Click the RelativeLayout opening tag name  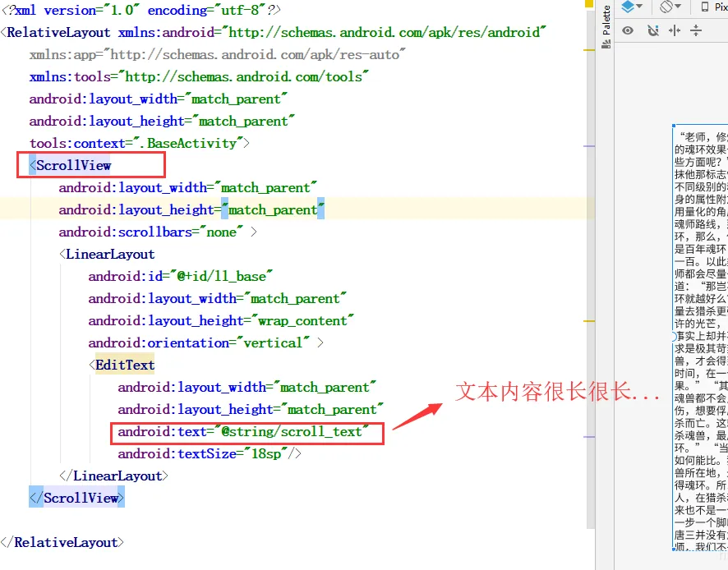(x=58, y=33)
